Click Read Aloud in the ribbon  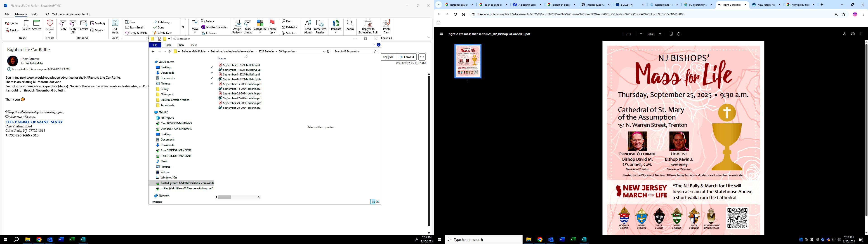[308, 26]
